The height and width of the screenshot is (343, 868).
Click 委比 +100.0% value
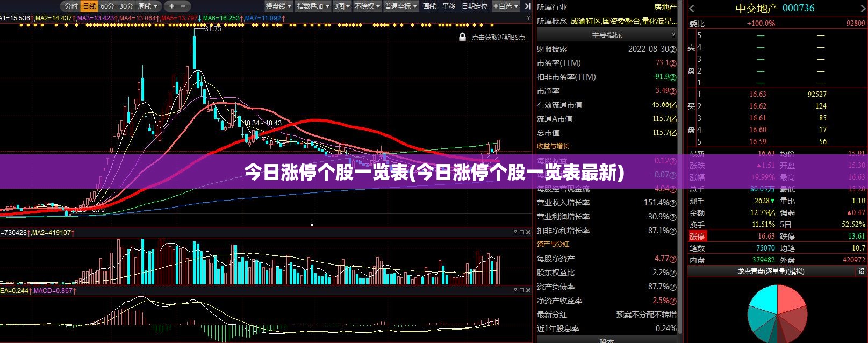pyautogui.click(x=761, y=23)
